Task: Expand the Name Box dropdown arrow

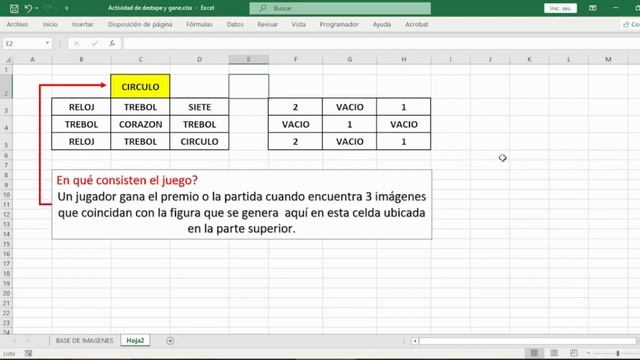Action: click(x=47, y=43)
